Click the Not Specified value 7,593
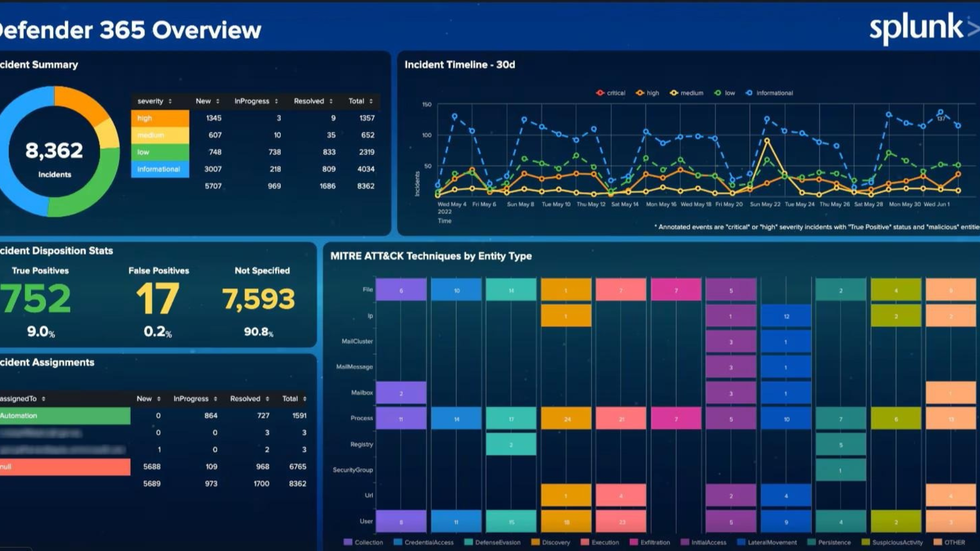The height and width of the screenshot is (551, 980). [259, 299]
